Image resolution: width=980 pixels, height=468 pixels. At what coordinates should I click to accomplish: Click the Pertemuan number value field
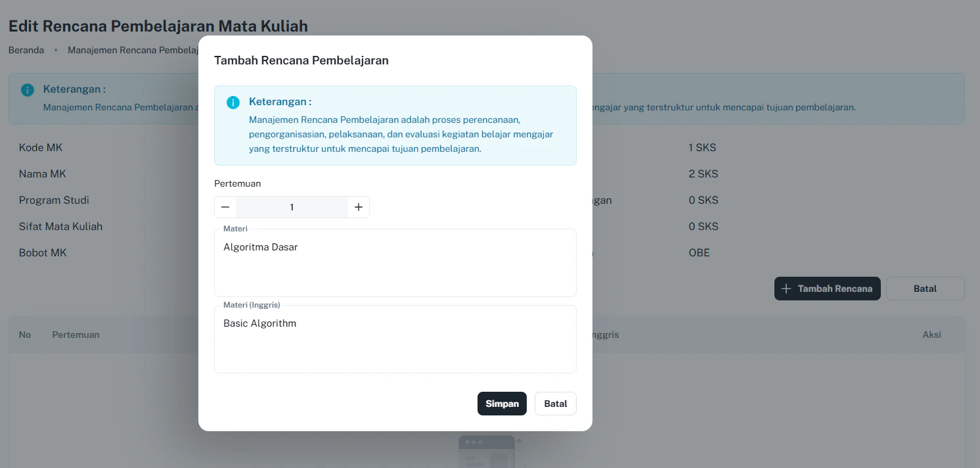click(x=292, y=206)
